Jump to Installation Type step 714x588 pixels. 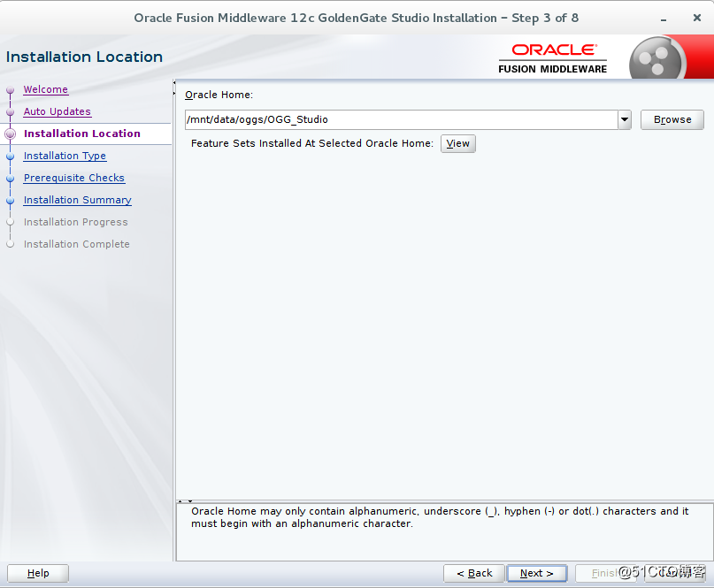(x=65, y=156)
